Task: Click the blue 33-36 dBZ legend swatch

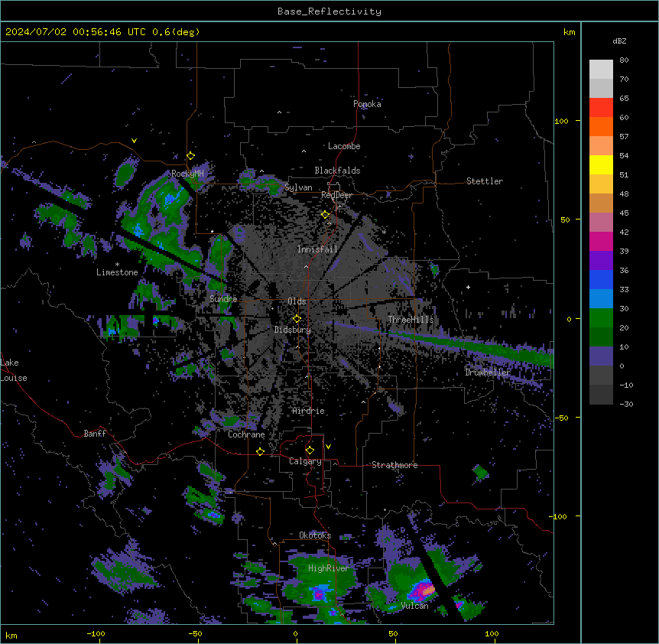Action: pos(601,279)
